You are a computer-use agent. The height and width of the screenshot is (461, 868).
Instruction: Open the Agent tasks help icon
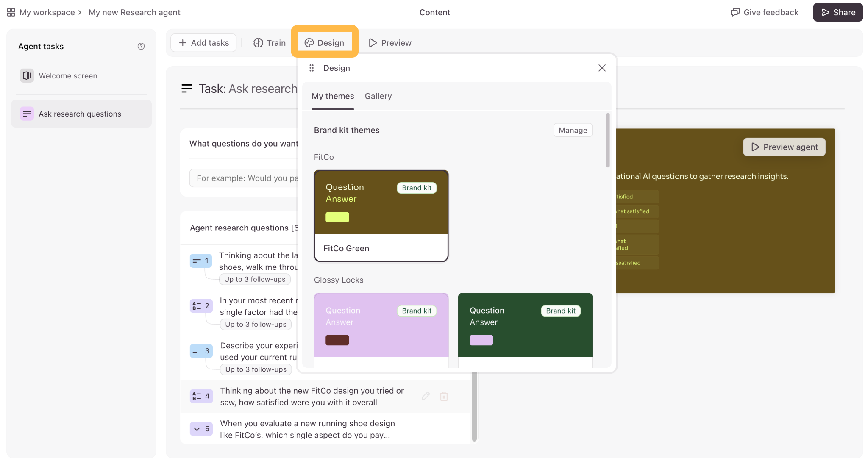pyautogui.click(x=141, y=46)
